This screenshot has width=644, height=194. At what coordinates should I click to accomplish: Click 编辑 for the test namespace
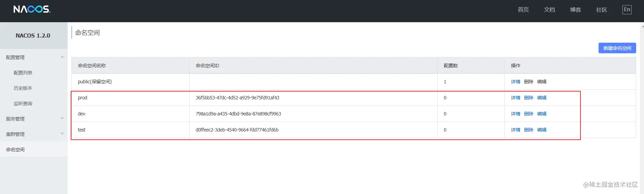coord(542,130)
